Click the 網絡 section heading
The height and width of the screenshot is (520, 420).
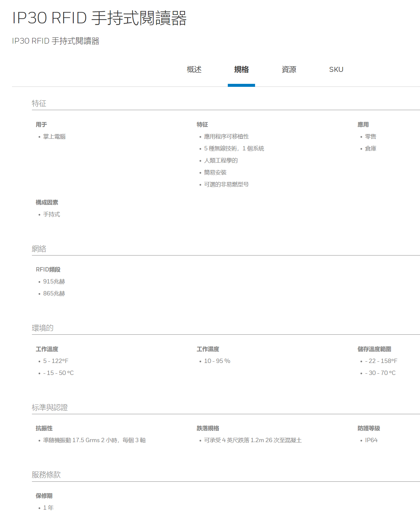pyautogui.click(x=39, y=249)
